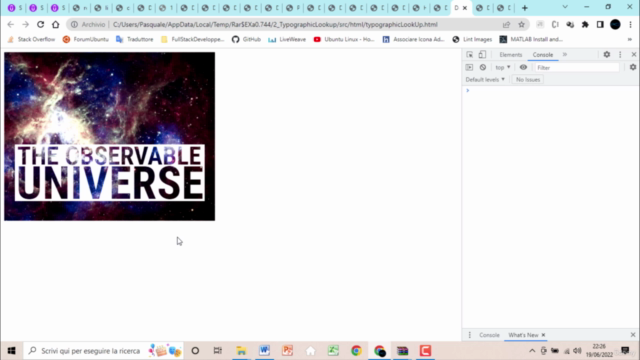Clear the console with block icon
Viewport: 640px width, 360px height.
pyautogui.click(x=482, y=67)
